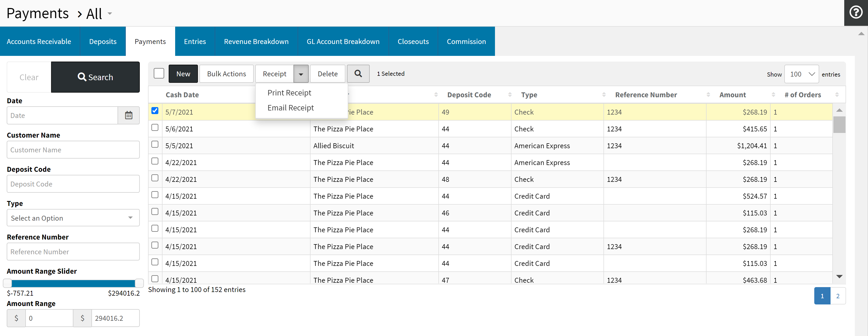Change Show entries count dropdown

(801, 74)
